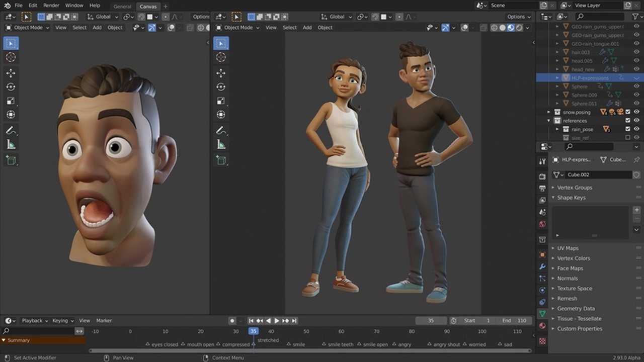
Task: Select the Add Cube tool in left viewport
Action: (x=11, y=160)
